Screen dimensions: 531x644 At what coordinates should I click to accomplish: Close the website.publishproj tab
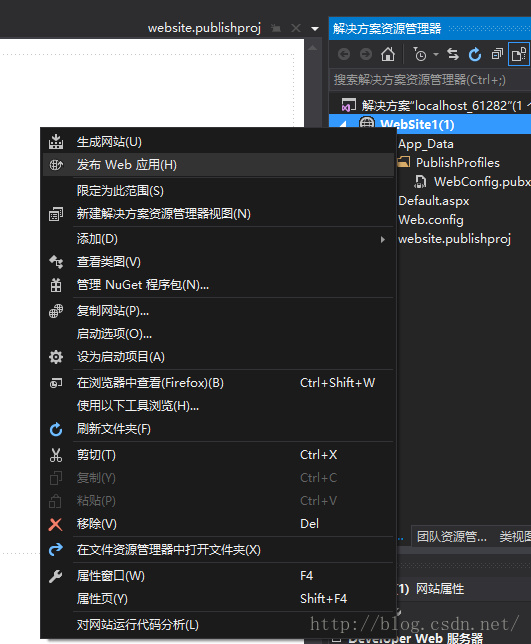point(296,28)
